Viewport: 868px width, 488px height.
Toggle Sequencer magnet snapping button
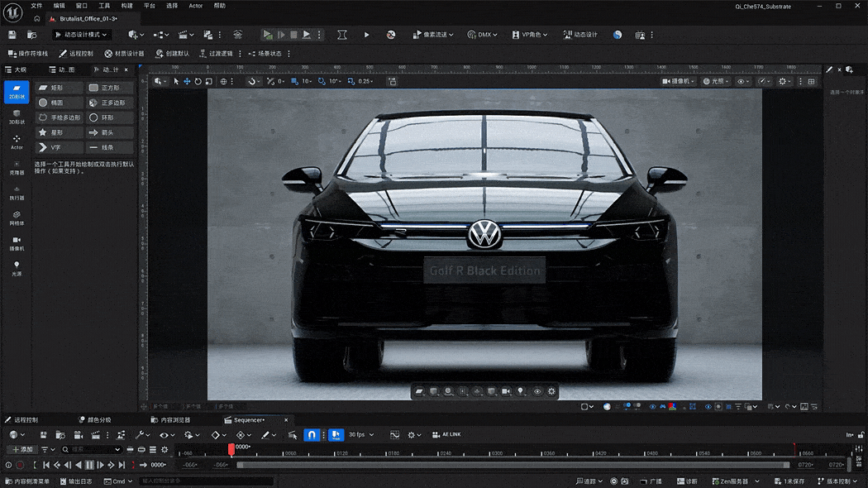coord(312,435)
